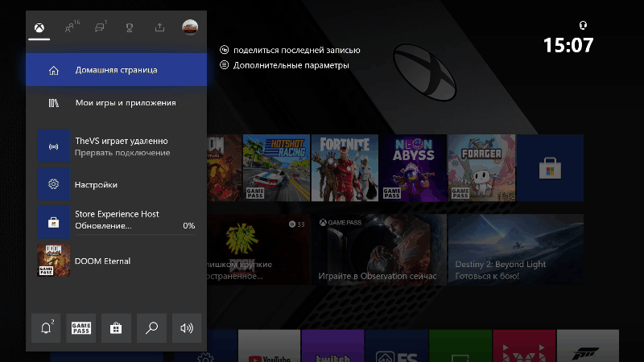Open the Parties and chats tab

coord(100,27)
